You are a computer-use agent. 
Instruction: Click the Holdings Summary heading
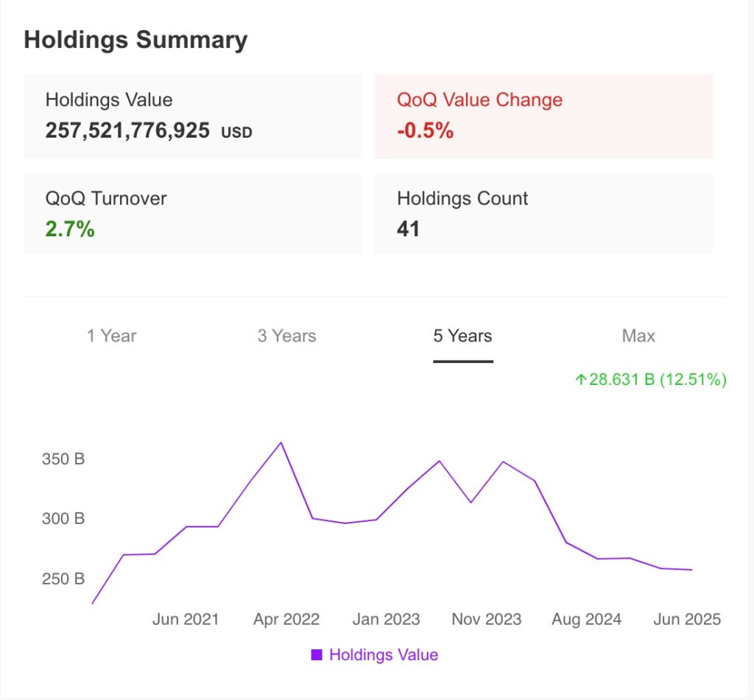point(135,40)
